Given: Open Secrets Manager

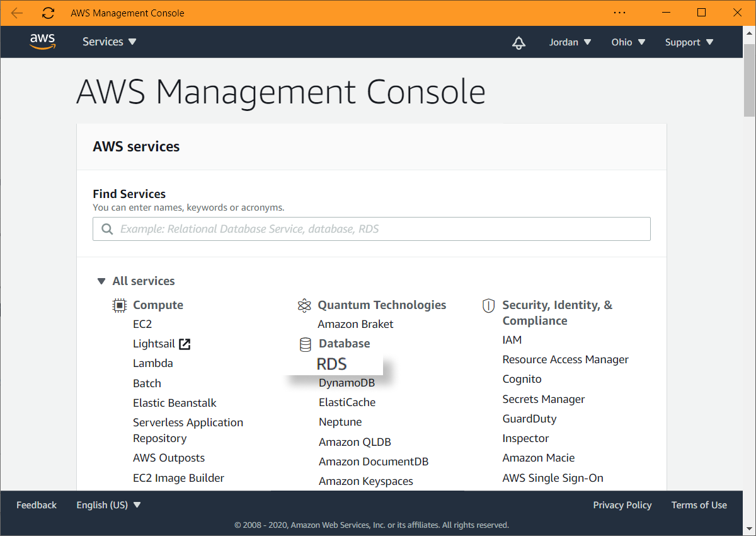Looking at the screenshot, I should coord(544,399).
